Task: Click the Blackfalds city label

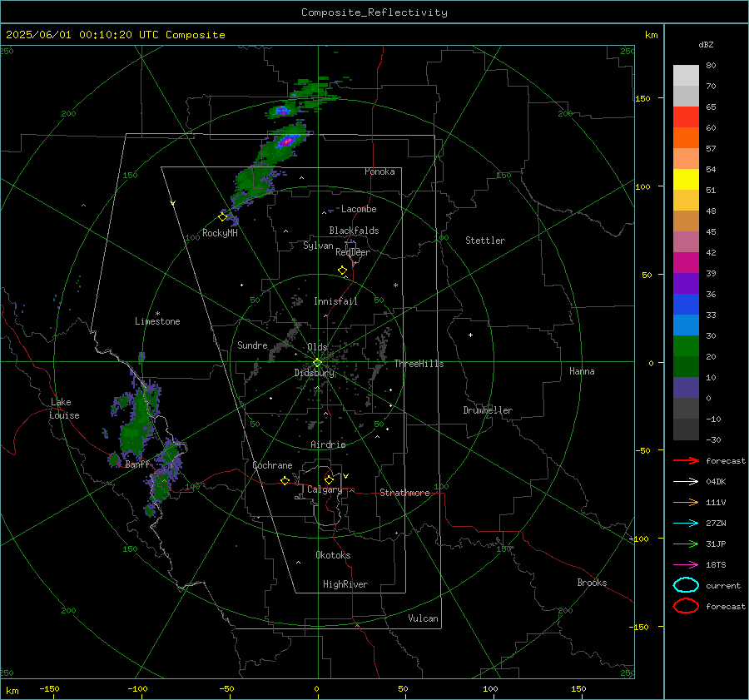Action: tap(354, 231)
